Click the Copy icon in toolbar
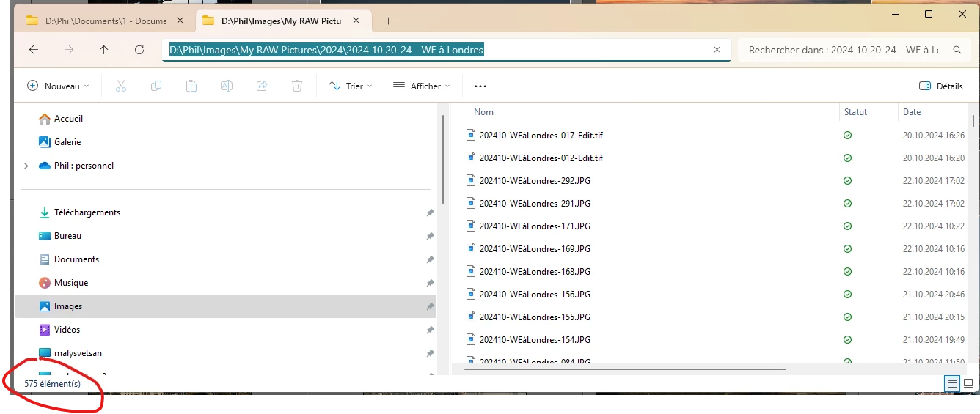 click(x=156, y=86)
